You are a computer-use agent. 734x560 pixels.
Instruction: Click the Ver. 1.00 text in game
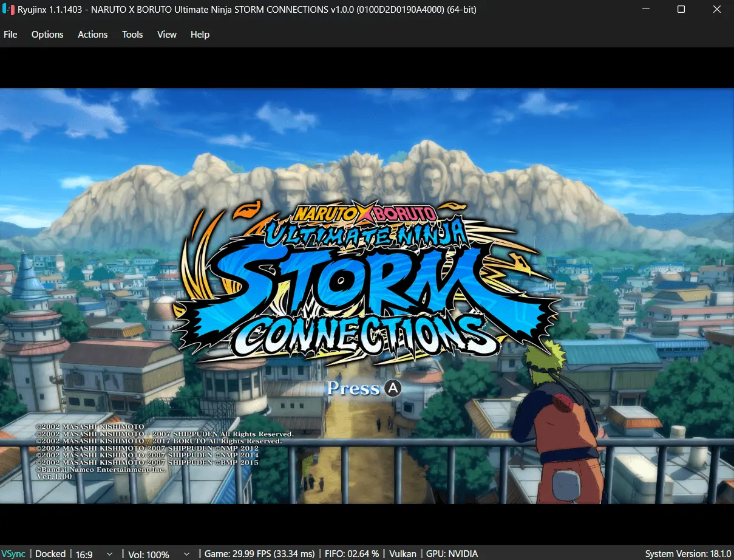54,477
